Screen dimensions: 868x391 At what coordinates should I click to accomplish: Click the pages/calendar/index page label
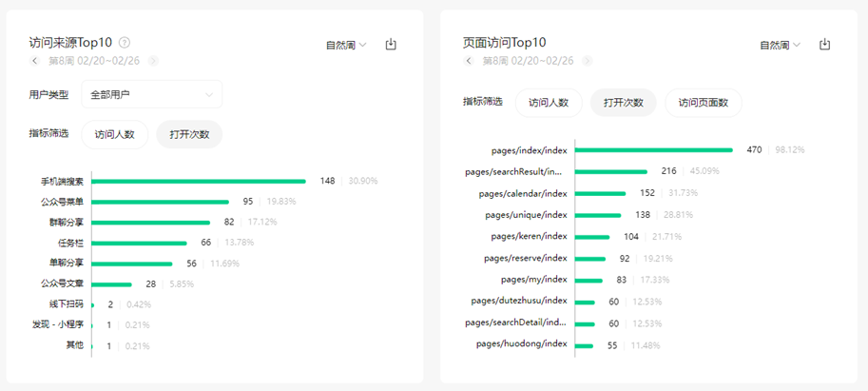(x=523, y=193)
